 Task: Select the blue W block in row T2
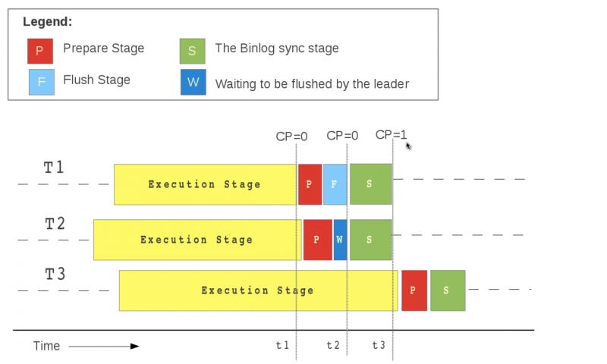pos(340,240)
